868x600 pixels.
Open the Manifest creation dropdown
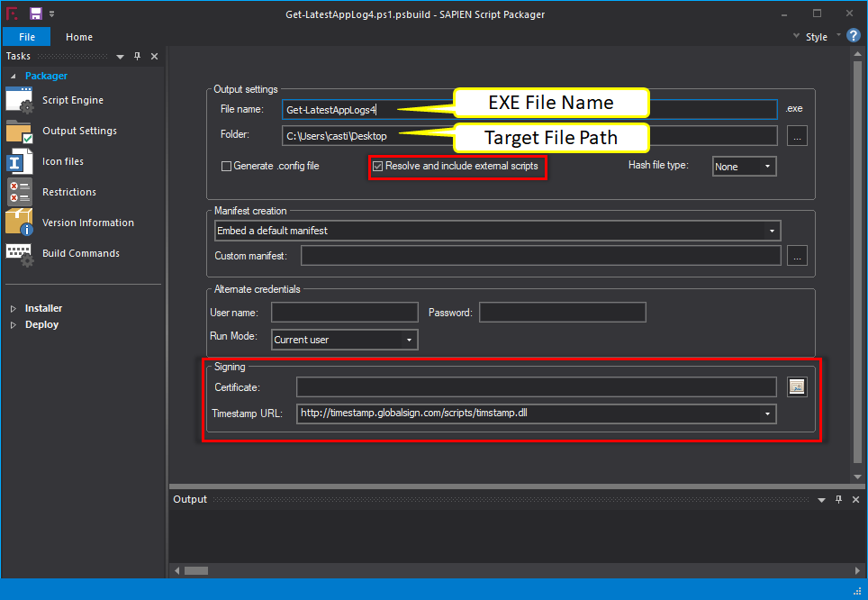tap(497, 231)
